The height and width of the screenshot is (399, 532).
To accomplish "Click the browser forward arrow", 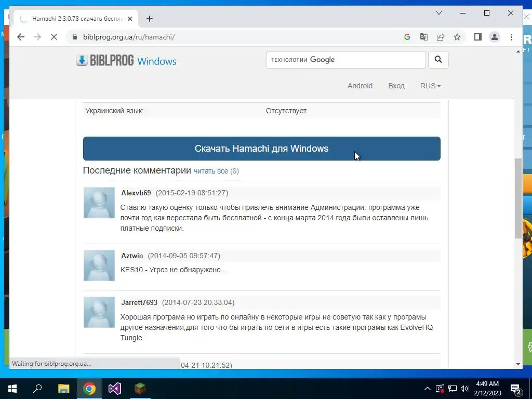I will pos(37,37).
